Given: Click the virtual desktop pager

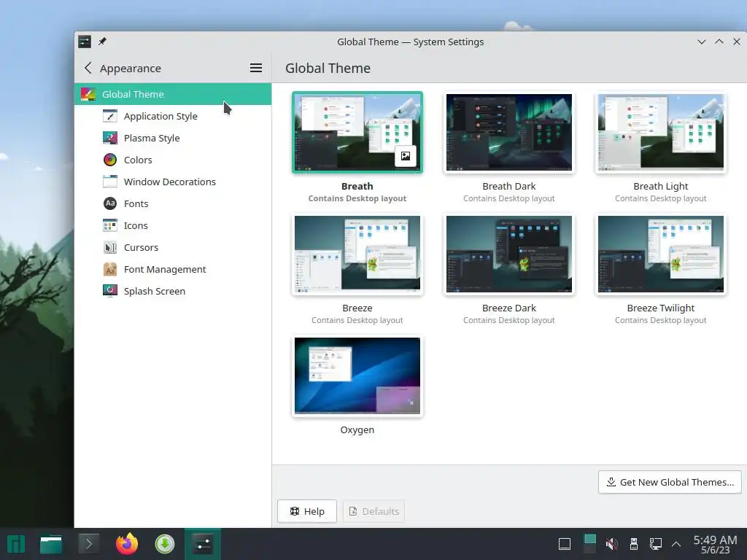Looking at the screenshot, I should tap(589, 544).
